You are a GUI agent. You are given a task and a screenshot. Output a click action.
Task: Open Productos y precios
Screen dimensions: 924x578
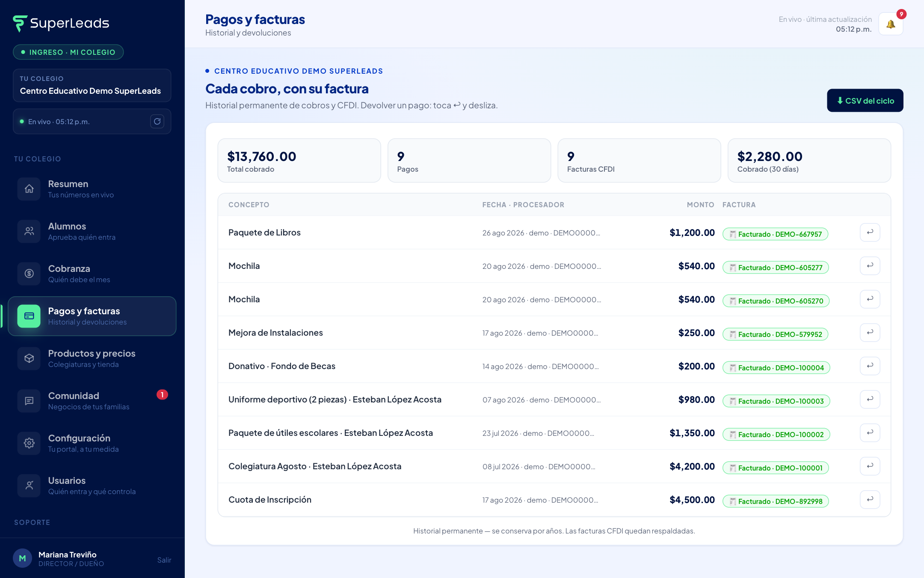[x=92, y=358]
